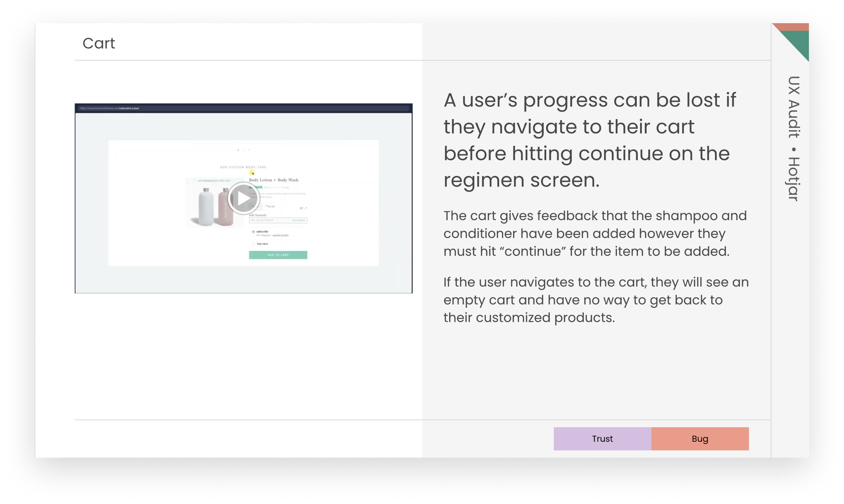Click the paragraph starting "If the user navigates"

(x=596, y=300)
